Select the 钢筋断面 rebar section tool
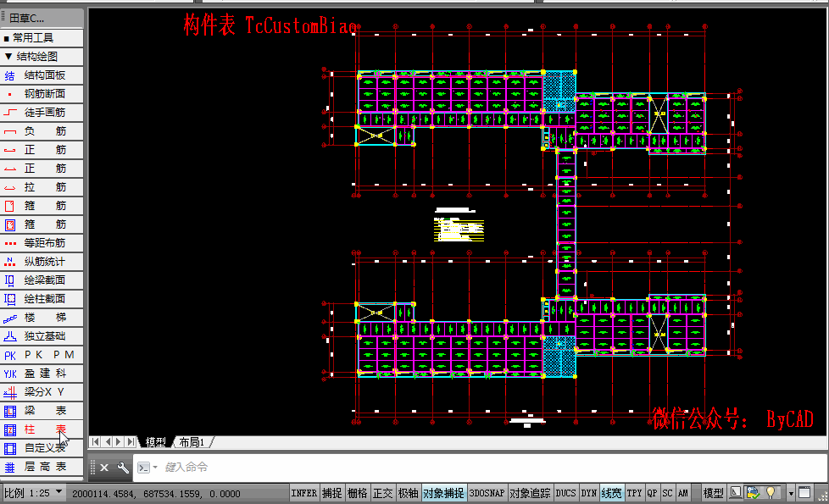The width and height of the screenshot is (829, 504). [42, 94]
